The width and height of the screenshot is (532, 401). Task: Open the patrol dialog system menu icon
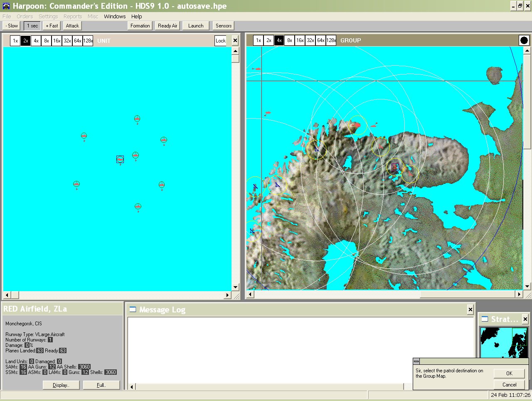click(416, 361)
